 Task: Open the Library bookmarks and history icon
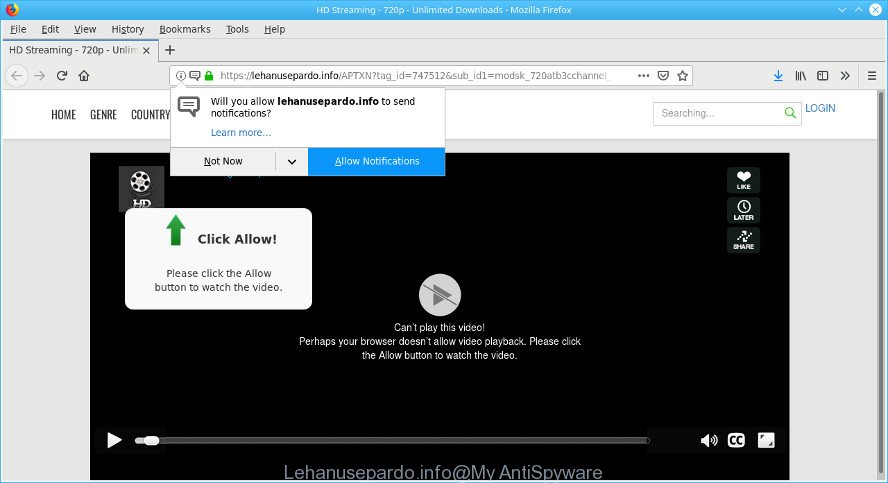[x=800, y=75]
